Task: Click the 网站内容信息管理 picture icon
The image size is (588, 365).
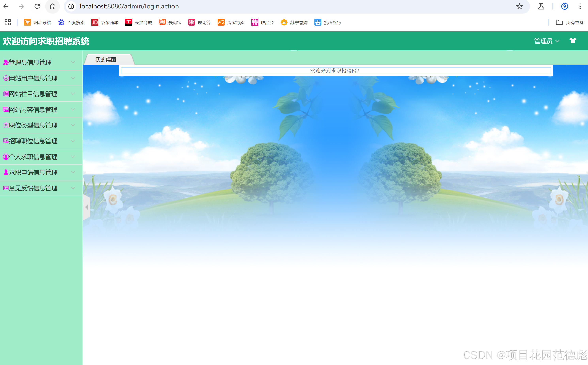Action: tap(6, 109)
